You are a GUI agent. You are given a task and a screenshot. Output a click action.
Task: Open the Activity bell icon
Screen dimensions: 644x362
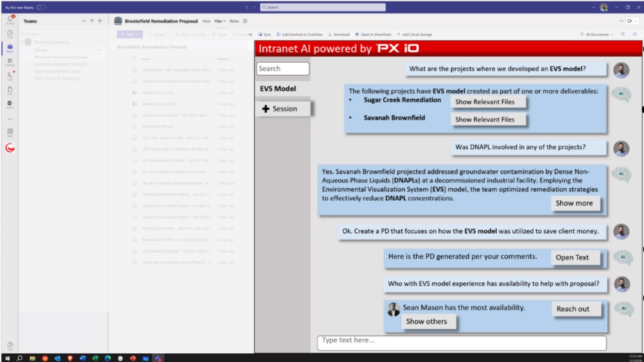(10, 19)
